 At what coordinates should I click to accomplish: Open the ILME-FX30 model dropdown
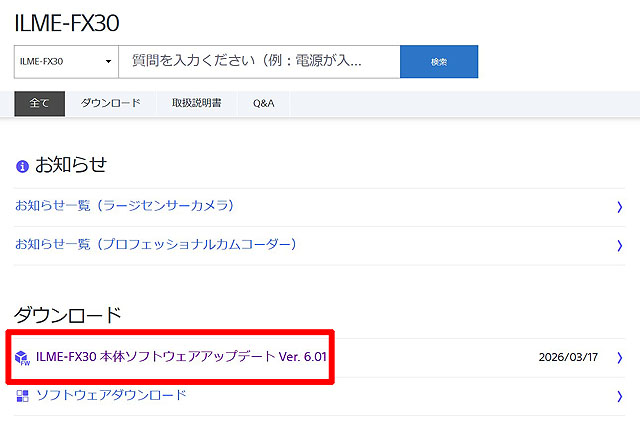(66, 62)
